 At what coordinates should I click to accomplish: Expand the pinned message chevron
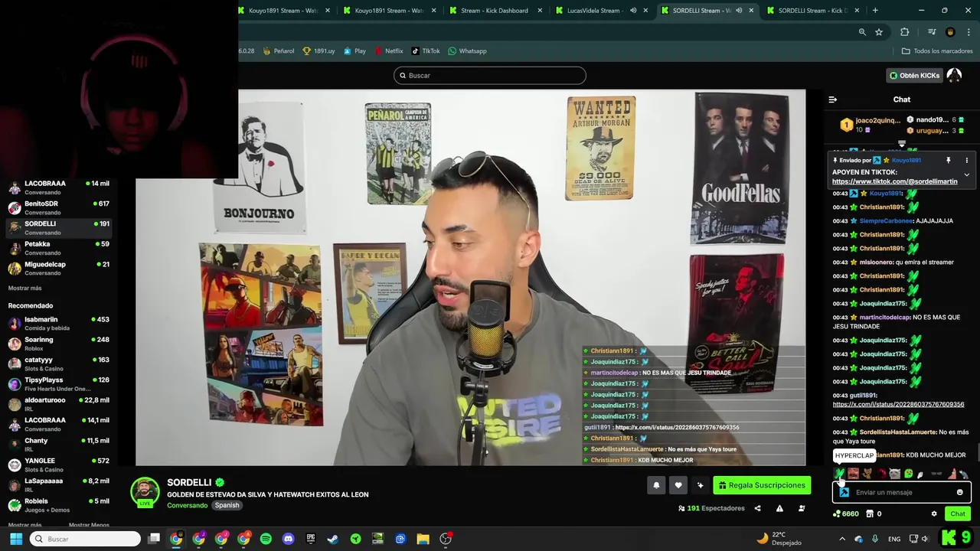(x=966, y=174)
